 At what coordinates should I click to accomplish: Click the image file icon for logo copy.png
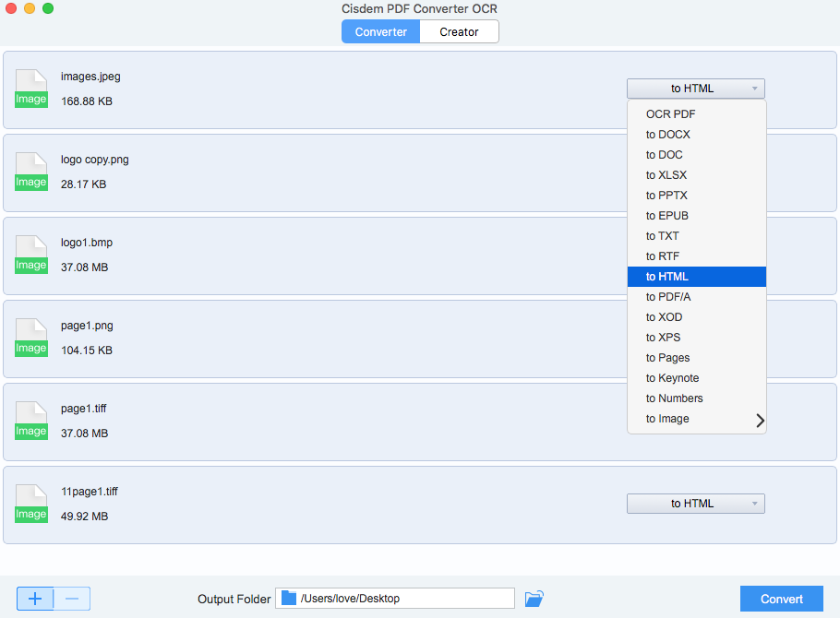(31, 172)
